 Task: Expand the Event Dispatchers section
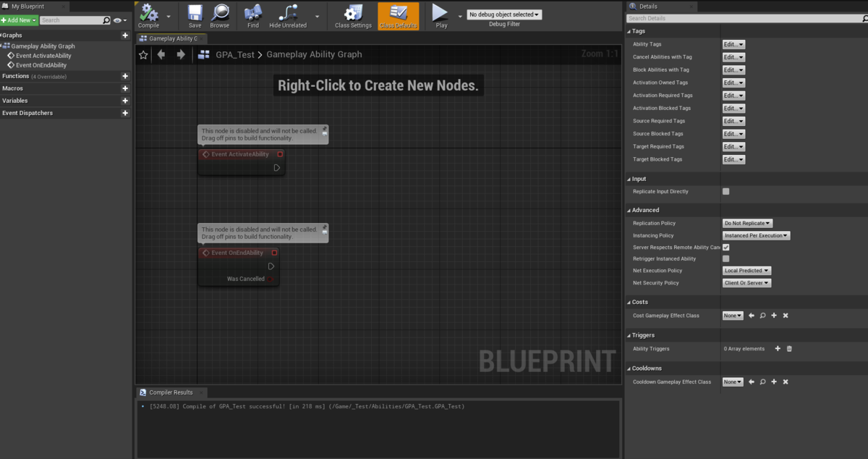tap(27, 113)
